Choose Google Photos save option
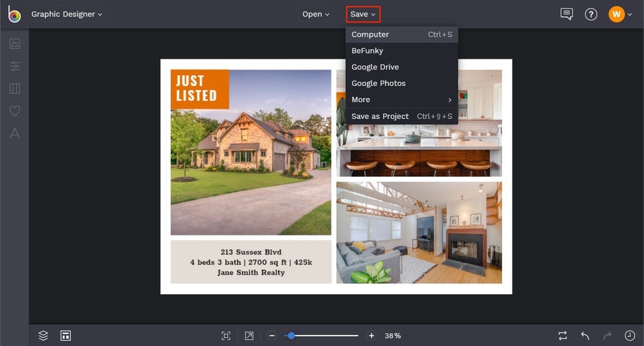Image resolution: width=644 pixels, height=346 pixels. click(x=402, y=83)
